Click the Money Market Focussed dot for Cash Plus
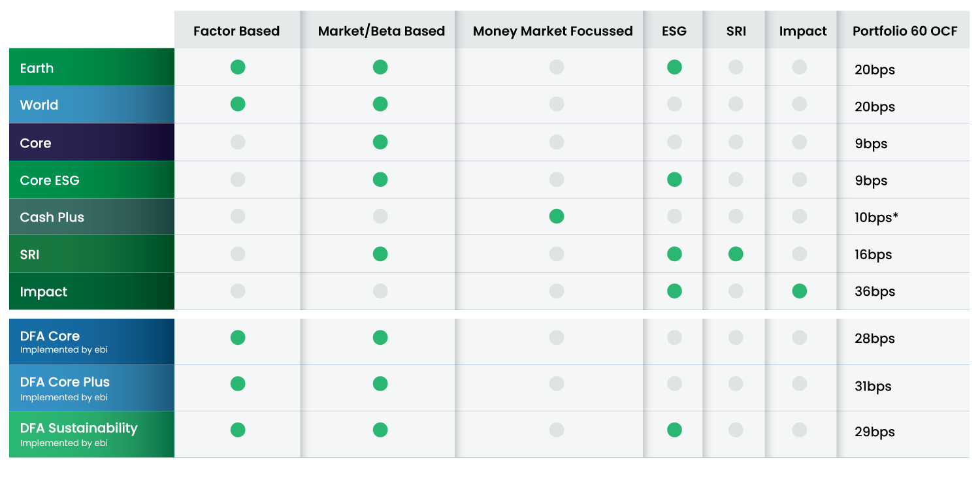Viewport: 980px width, 478px height. pos(556,216)
